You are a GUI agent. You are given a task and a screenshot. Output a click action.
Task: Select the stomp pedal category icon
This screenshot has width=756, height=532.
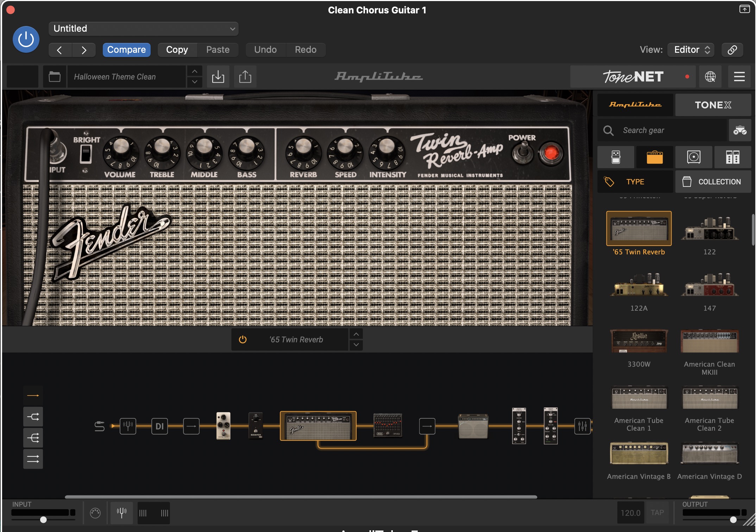click(x=616, y=157)
